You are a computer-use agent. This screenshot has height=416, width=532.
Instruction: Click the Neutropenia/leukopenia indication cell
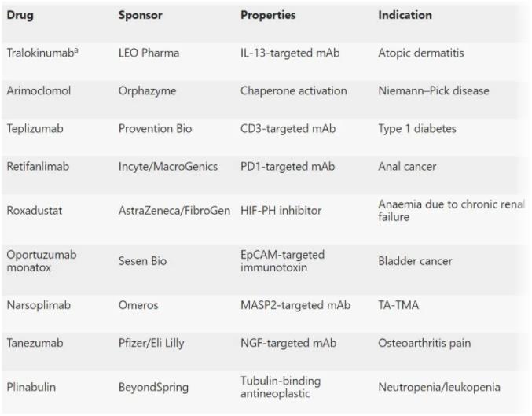click(438, 387)
